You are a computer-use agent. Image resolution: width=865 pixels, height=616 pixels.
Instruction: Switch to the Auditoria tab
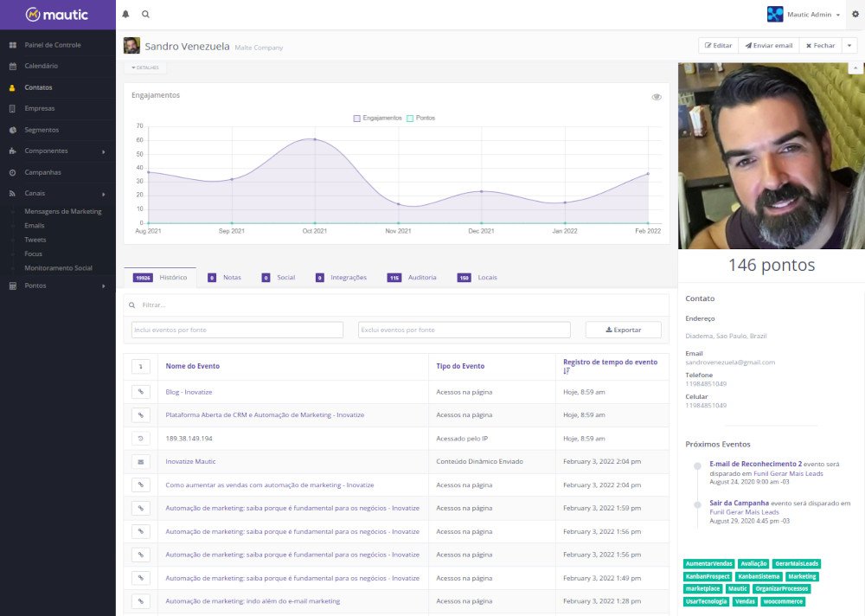[x=412, y=278]
